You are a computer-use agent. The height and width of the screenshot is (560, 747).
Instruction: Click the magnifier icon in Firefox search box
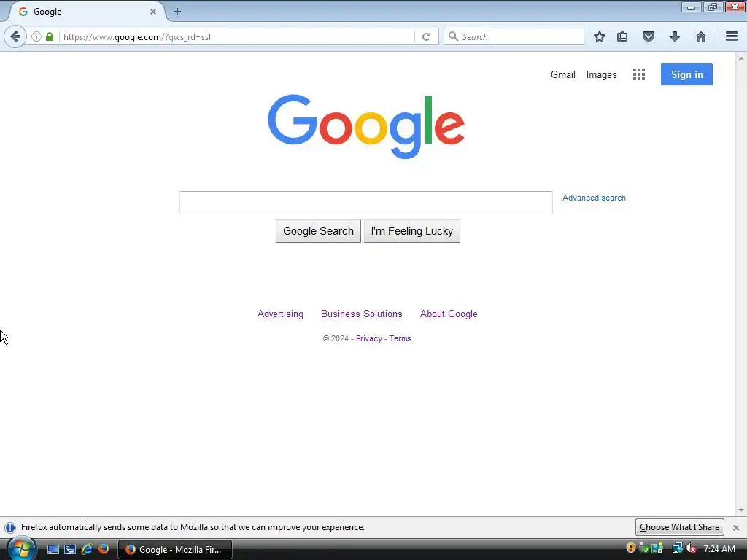[x=454, y=36]
